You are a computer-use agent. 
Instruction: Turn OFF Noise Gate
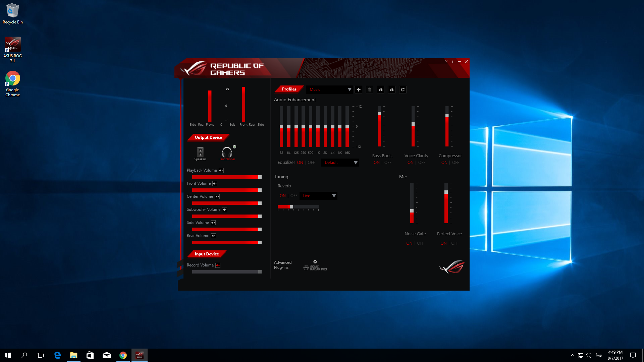[x=420, y=243]
